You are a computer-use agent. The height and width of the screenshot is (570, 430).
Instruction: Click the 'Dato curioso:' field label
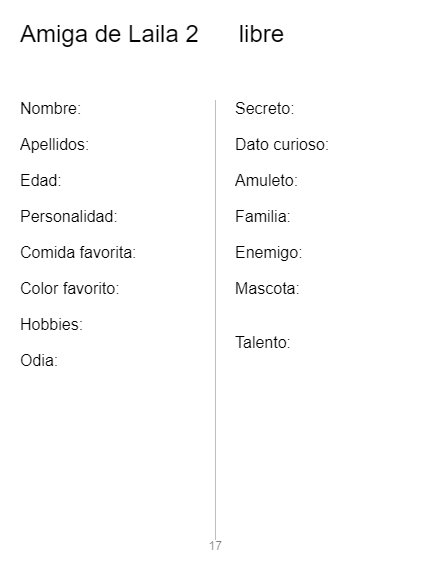[282, 144]
